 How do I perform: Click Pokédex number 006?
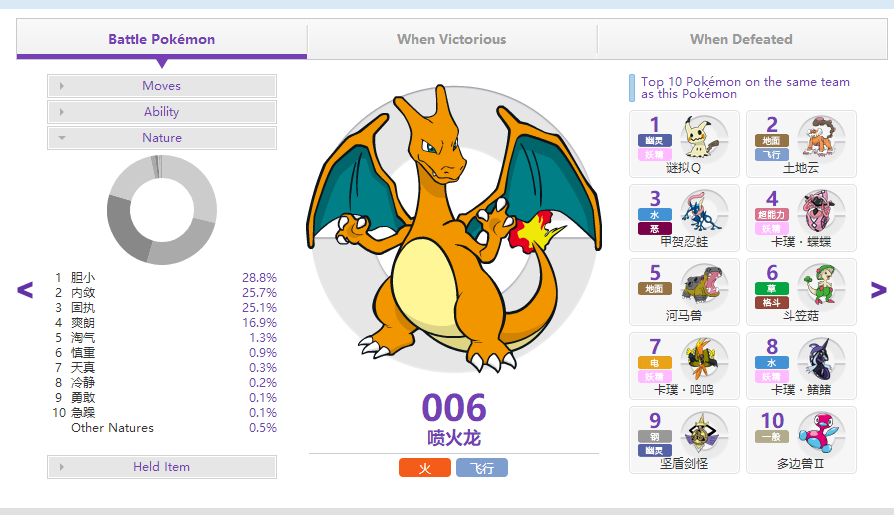click(454, 408)
